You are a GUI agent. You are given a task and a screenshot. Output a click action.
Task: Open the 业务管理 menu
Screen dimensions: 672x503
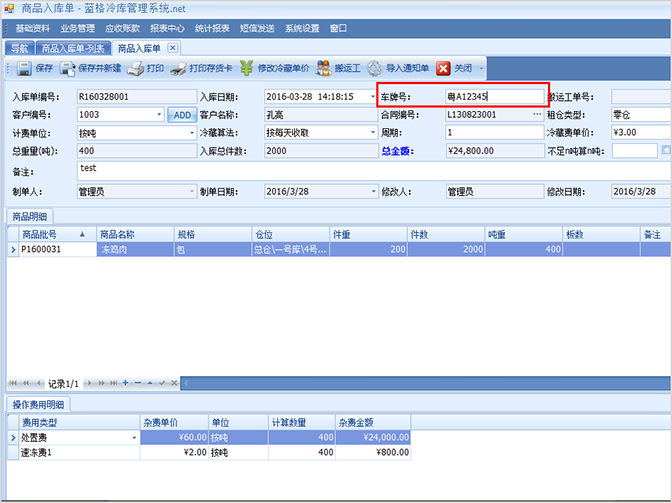[x=78, y=28]
